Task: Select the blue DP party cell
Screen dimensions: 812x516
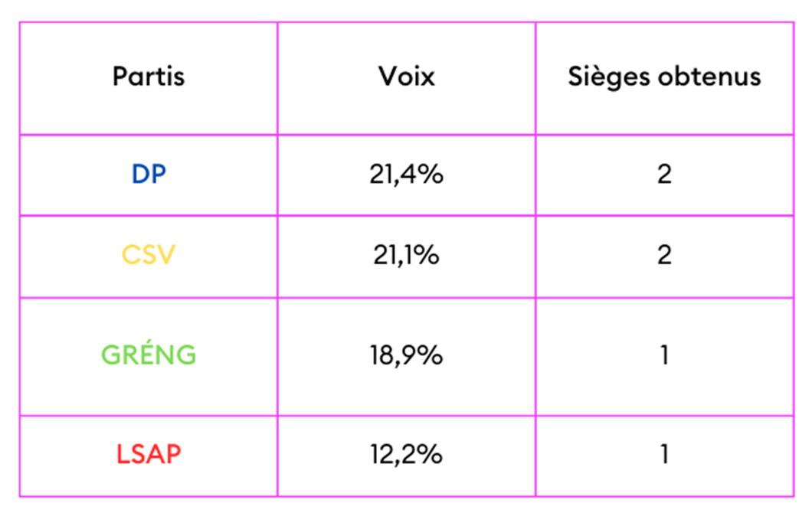Action: (x=149, y=175)
